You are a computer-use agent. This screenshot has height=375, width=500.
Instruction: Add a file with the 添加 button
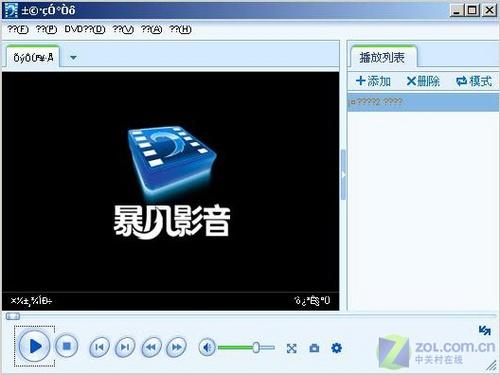click(x=373, y=81)
